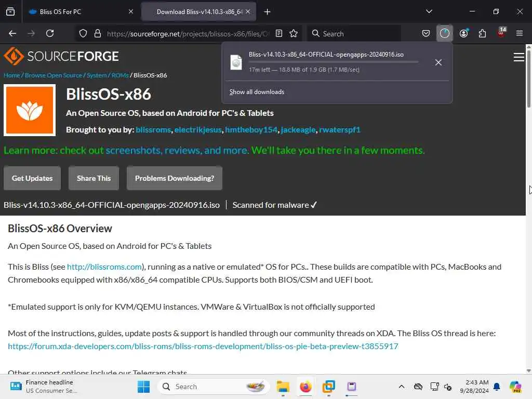The width and height of the screenshot is (532, 399).
Task: Toggle reader view icon in address bar
Action: click(x=279, y=33)
